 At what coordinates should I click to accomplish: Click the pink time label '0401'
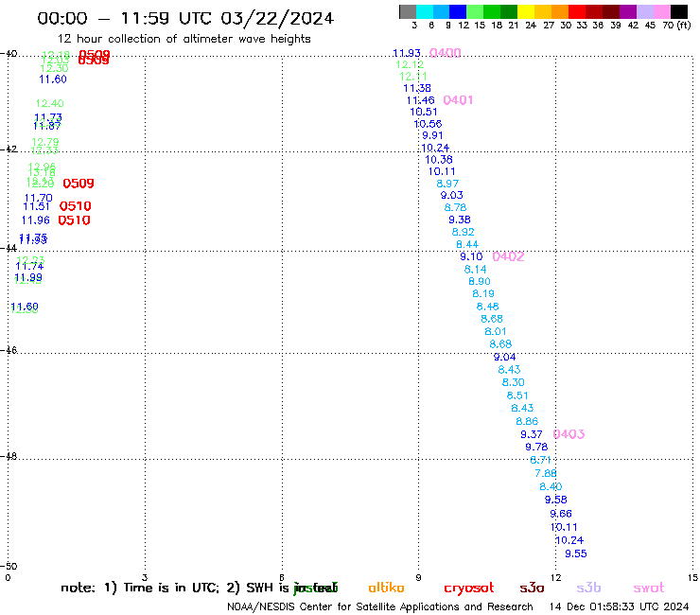(x=458, y=100)
